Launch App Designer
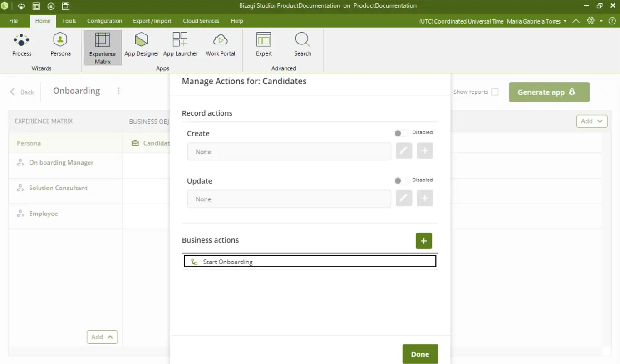620x364 pixels. (142, 45)
